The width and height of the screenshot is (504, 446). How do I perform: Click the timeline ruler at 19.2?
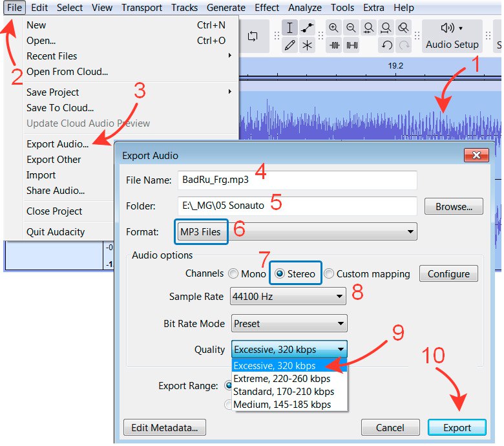coord(395,67)
